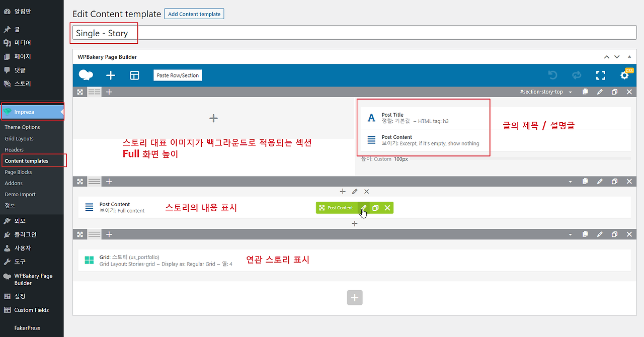The image size is (644, 337).
Task: Add an element to the empty left column
Action: [213, 118]
